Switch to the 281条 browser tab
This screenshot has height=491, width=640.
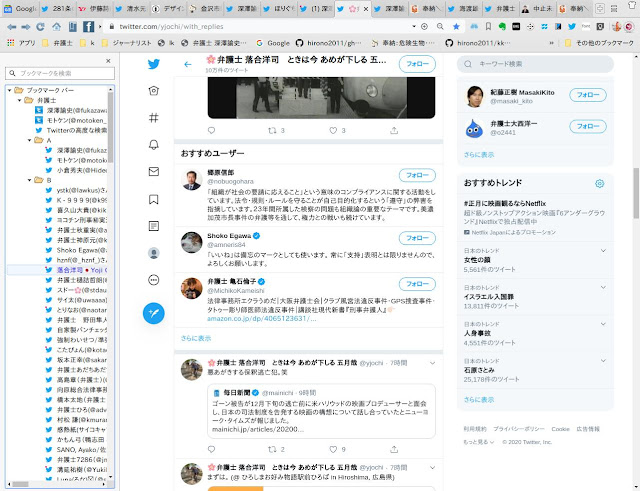[57, 9]
